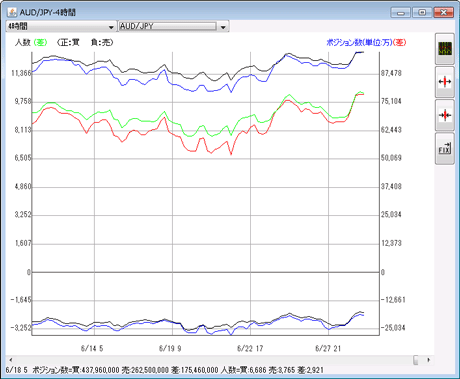Open the AUD/JPY currency pair dropdown
460x379 pixels.
pos(174,26)
